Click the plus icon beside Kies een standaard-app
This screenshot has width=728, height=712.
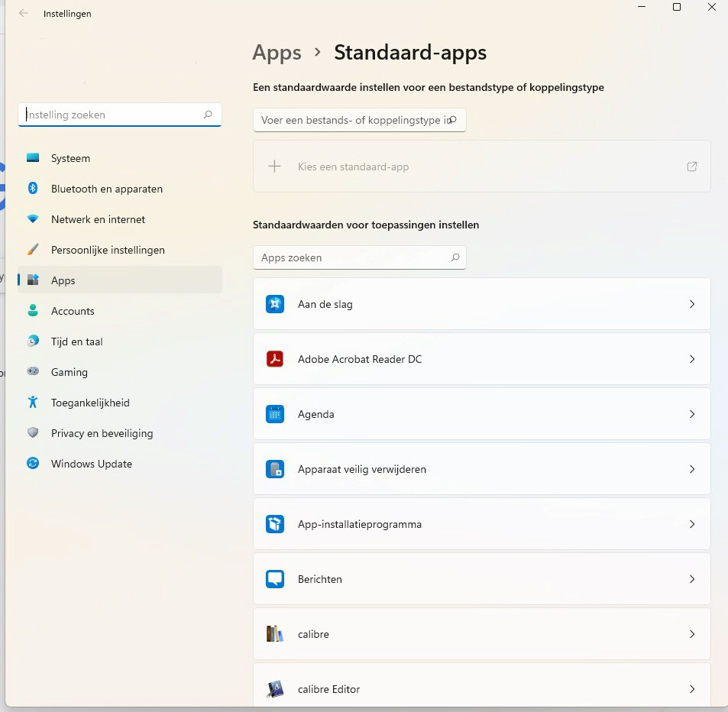click(275, 167)
